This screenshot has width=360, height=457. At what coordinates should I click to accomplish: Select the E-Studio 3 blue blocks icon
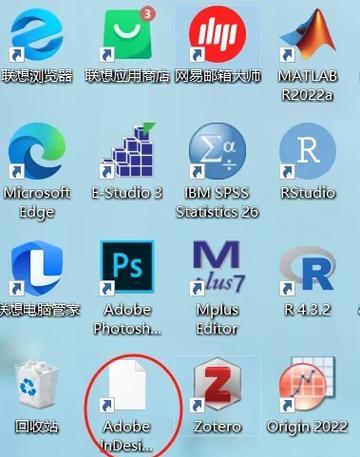[127, 150]
